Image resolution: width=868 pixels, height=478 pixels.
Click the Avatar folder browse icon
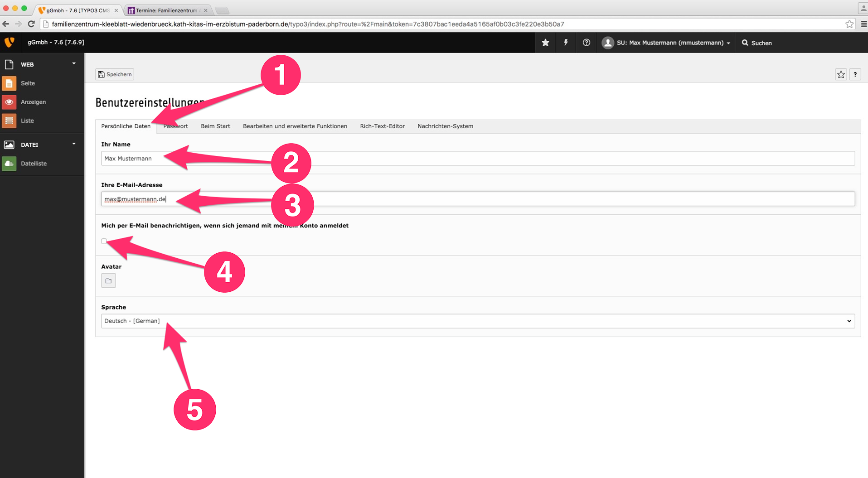coord(108,281)
